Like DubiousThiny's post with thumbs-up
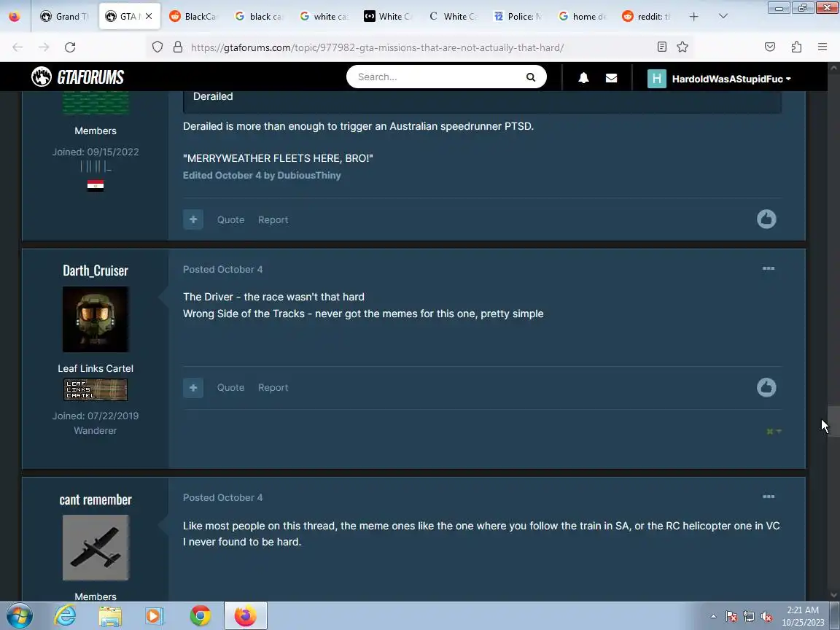This screenshot has width=840, height=630. 766,219
